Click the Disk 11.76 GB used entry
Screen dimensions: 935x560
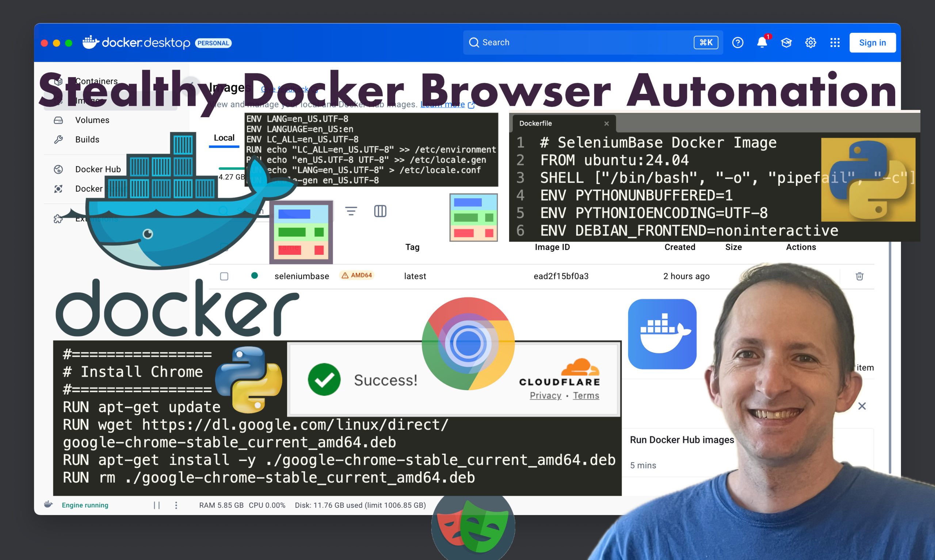click(360, 505)
